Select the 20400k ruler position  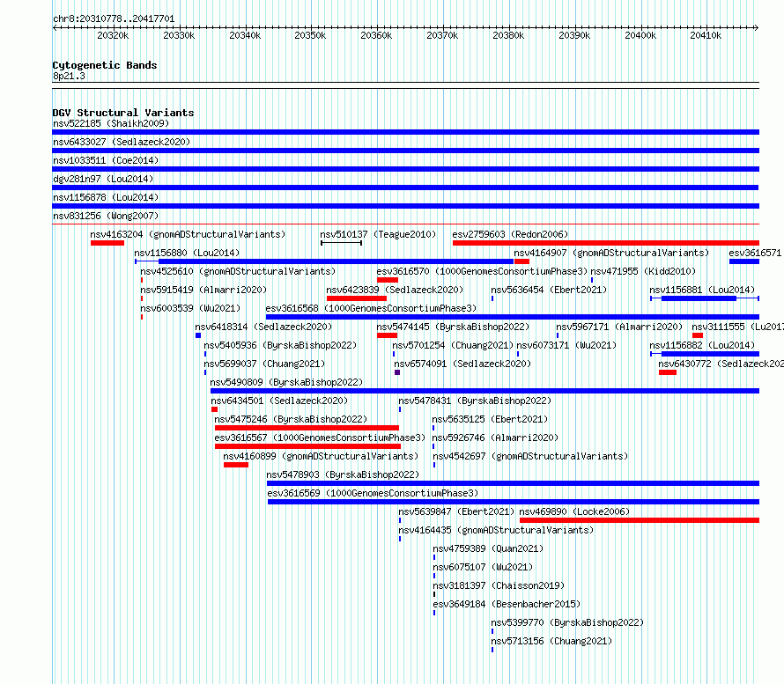pyautogui.click(x=640, y=35)
